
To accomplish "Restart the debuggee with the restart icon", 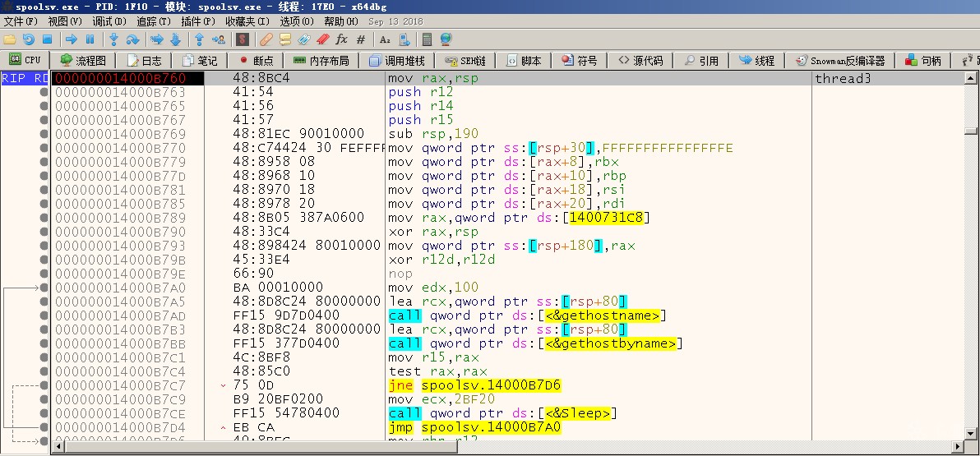I will (29, 39).
